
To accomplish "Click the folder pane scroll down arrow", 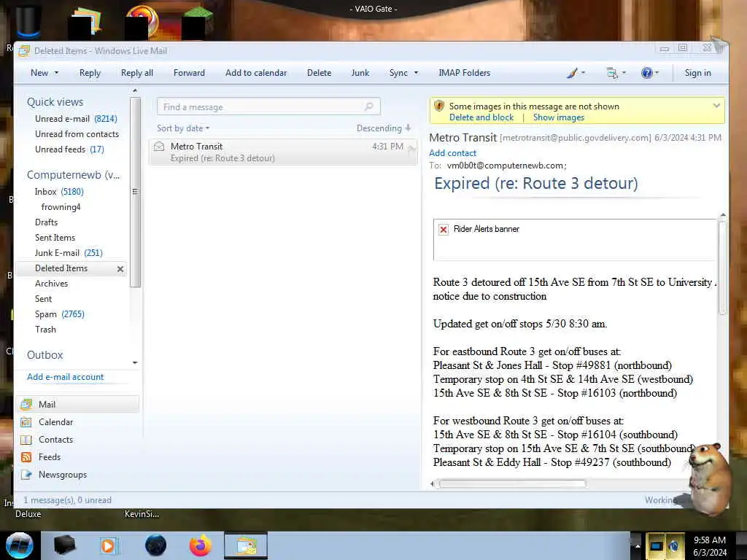I will point(135,363).
